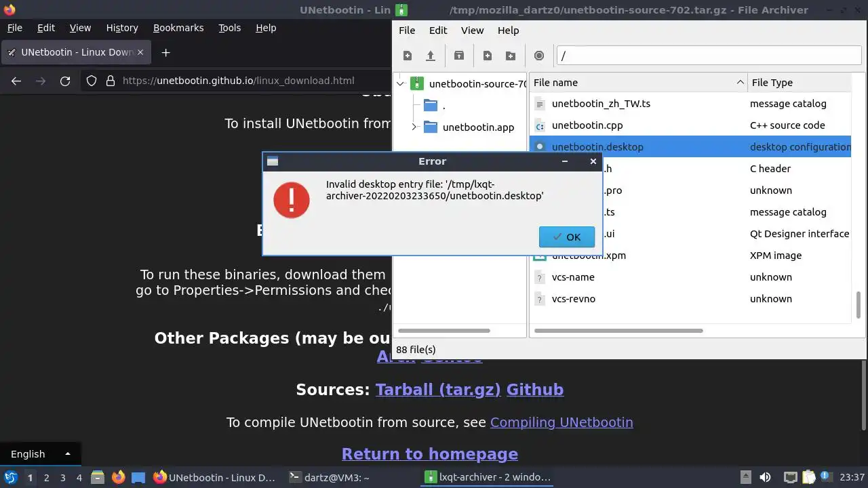Click the C++ source icon of unetbootin.cpp
This screenshot has height=488, width=868.
(540, 125)
